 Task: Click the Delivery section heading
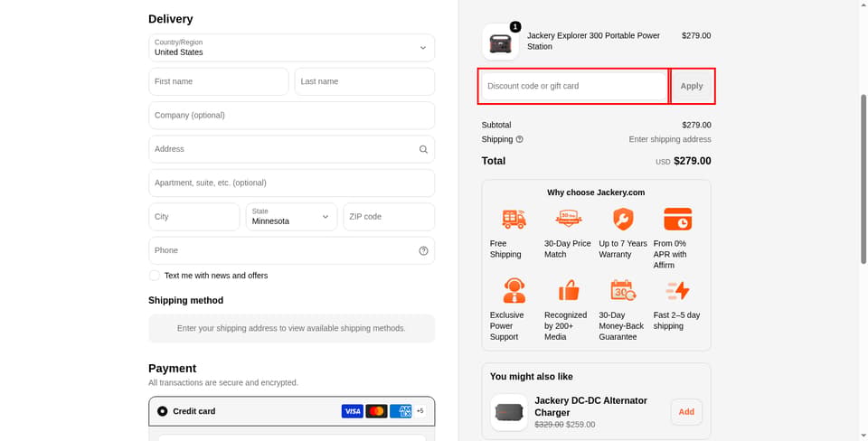(x=171, y=19)
